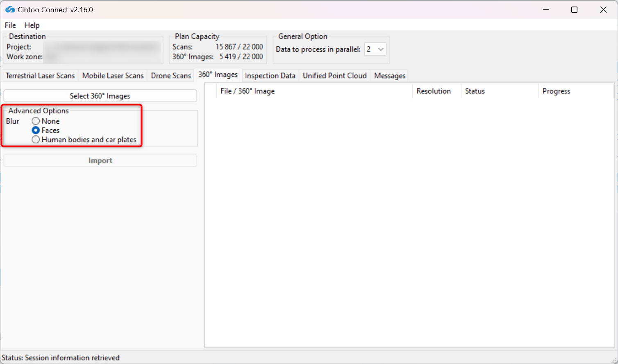Click the Data to process in parallel label
Image resolution: width=618 pixels, height=364 pixels.
318,49
